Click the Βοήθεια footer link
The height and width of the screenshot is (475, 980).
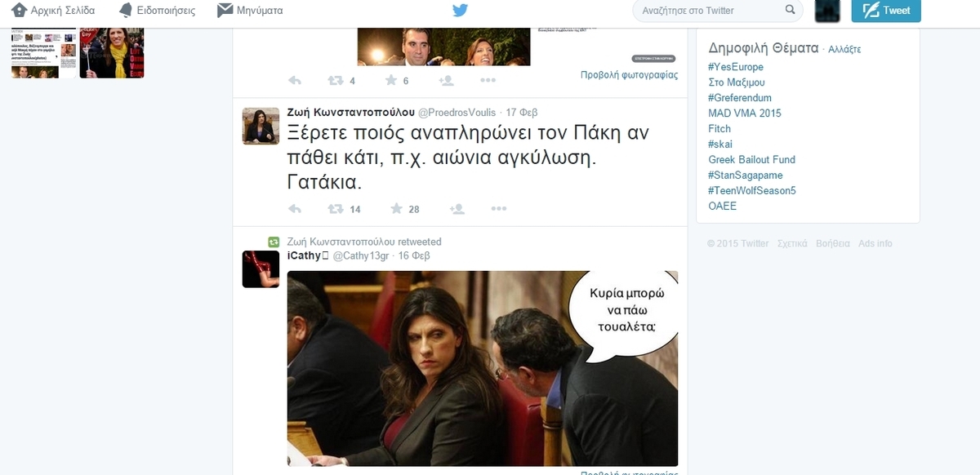pyautogui.click(x=833, y=243)
